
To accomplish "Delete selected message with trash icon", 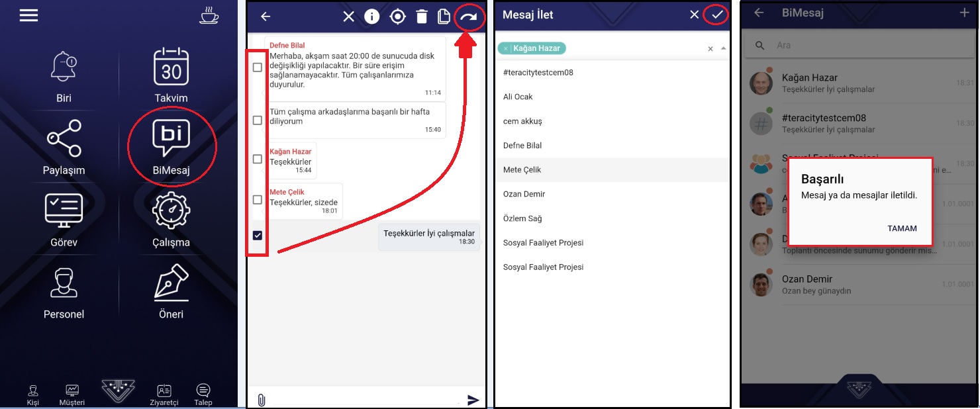I will [422, 17].
